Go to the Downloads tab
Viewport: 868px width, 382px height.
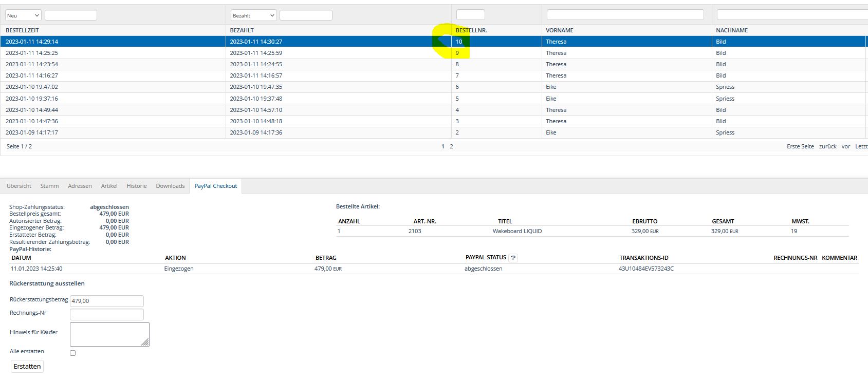click(x=170, y=186)
